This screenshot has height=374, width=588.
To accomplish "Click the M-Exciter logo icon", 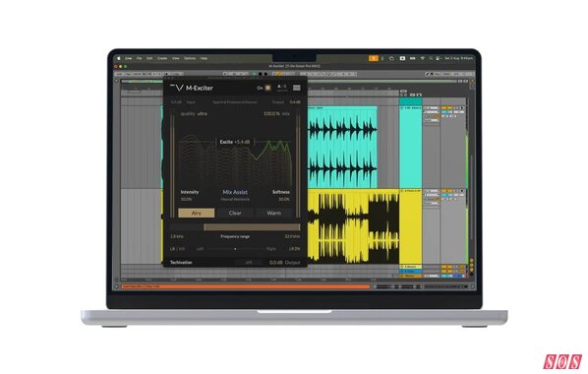I will [x=177, y=88].
